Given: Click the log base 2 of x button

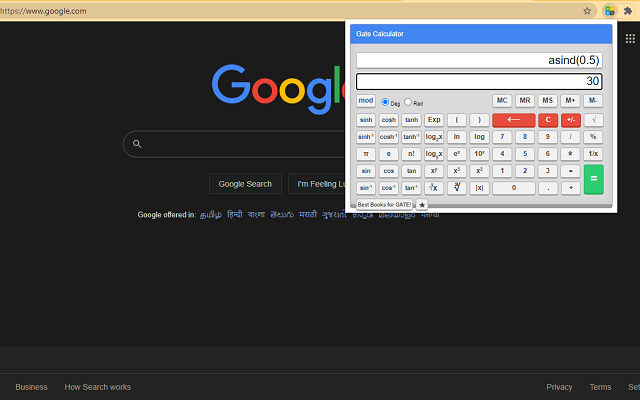Looking at the screenshot, I should [x=434, y=137].
